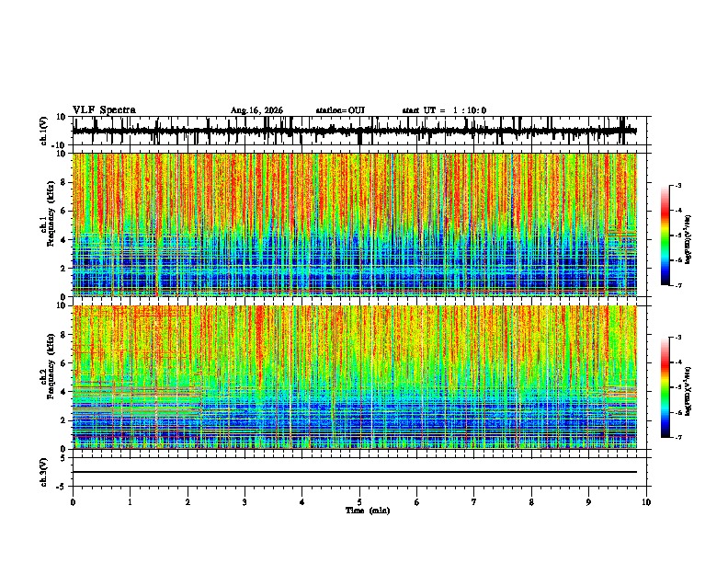Click the ch.1 colorbar scale
The image size is (728, 563).
click(x=665, y=236)
